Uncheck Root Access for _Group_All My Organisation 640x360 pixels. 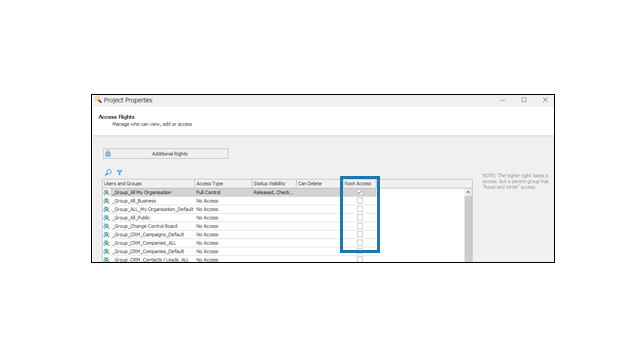click(x=360, y=192)
